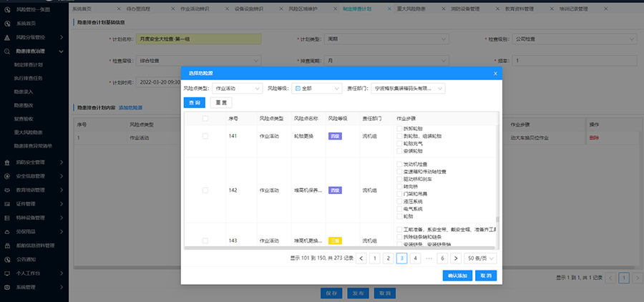Click the 频率 input field
This screenshot has height=302, width=644.
pyautogui.click(x=574, y=61)
